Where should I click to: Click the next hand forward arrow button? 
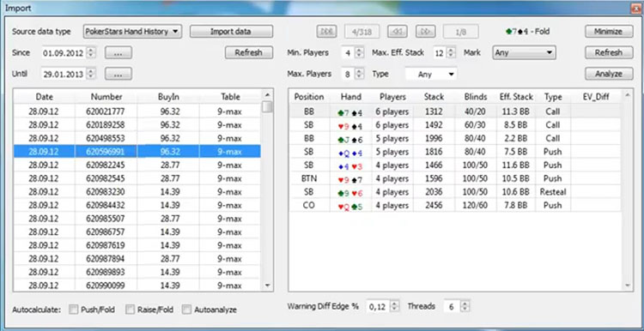pos(426,31)
